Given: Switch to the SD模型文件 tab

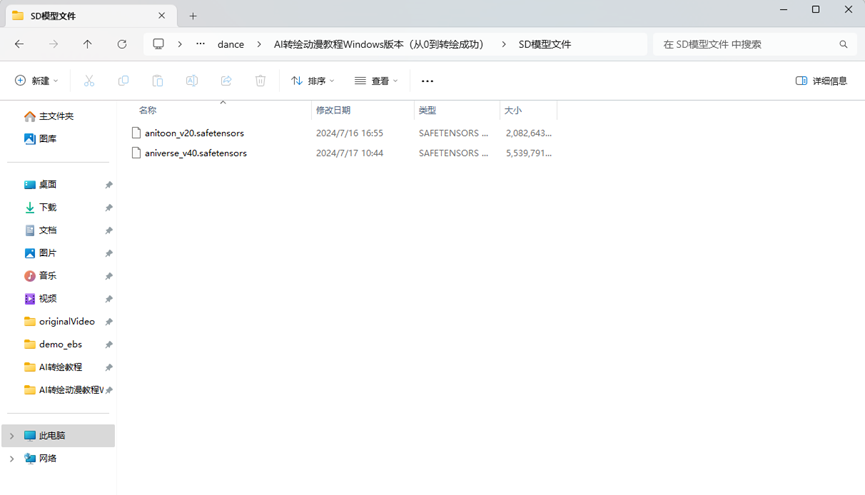Looking at the screenshot, I should coord(91,16).
